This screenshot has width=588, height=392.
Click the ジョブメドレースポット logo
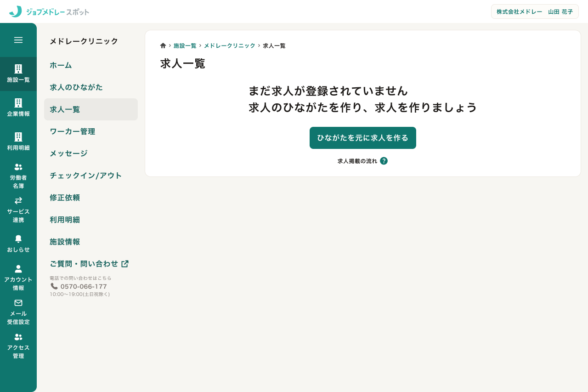[x=49, y=11]
